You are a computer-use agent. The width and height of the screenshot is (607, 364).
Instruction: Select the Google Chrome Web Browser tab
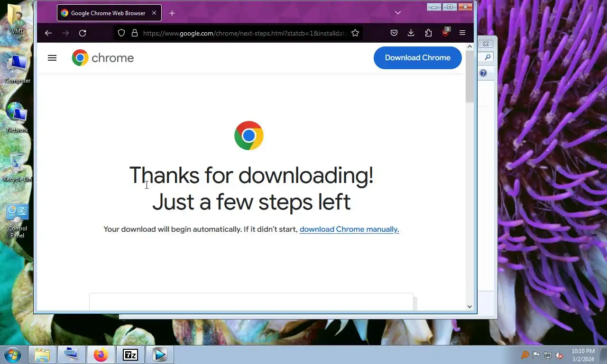[x=109, y=13]
